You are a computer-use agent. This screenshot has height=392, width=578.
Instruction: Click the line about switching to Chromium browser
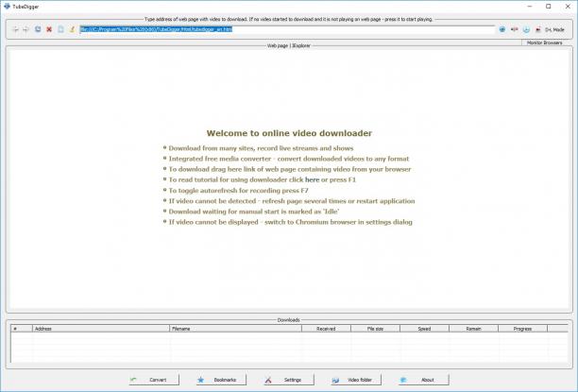[x=291, y=222]
